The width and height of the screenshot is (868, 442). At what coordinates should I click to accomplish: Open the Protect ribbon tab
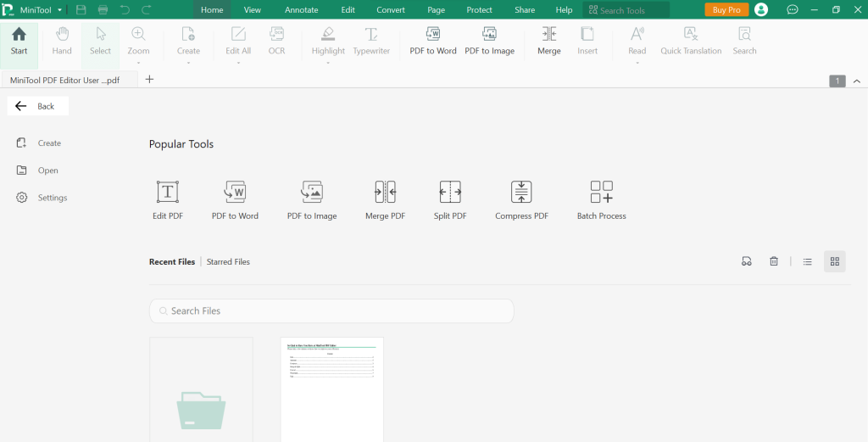coord(480,10)
